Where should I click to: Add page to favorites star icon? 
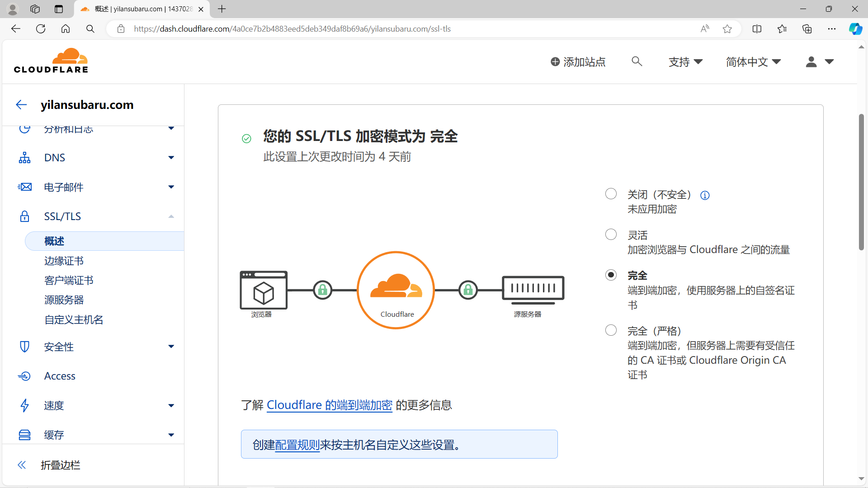[727, 29]
